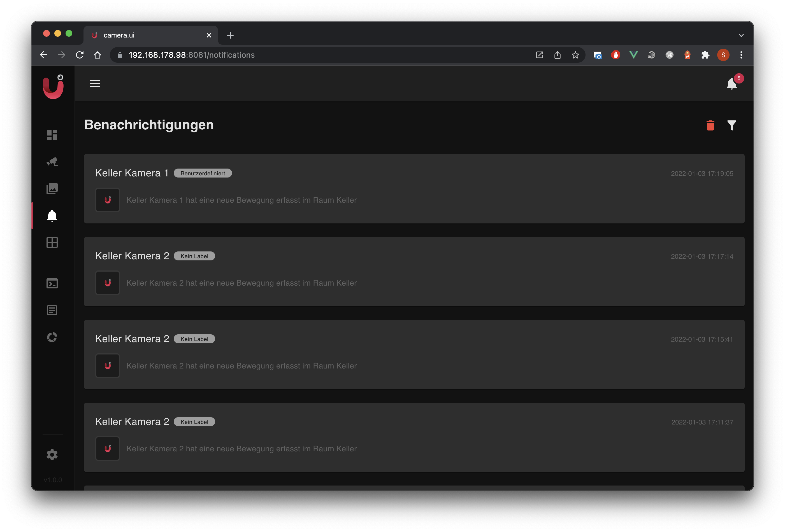Click the camera.ui logo in the sidebar
The height and width of the screenshot is (532, 785).
coord(53,87)
